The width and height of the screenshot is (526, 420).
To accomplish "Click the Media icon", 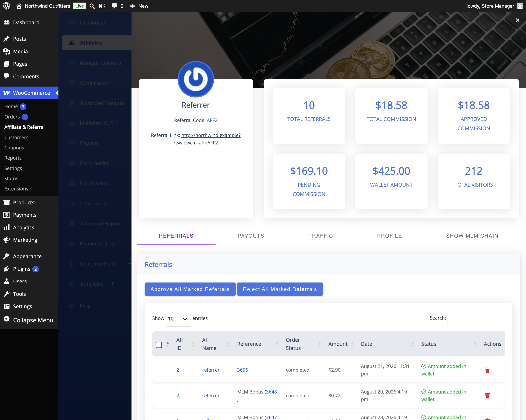I will (x=7, y=51).
